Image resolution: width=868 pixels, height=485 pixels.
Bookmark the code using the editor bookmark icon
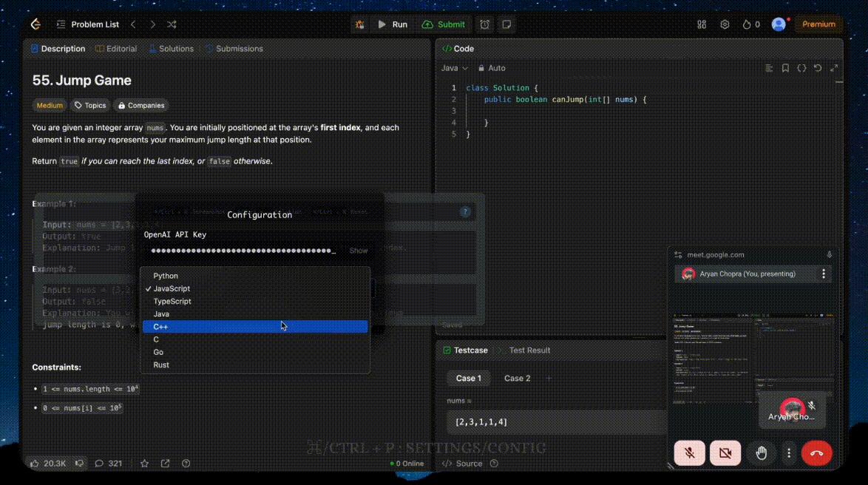785,68
